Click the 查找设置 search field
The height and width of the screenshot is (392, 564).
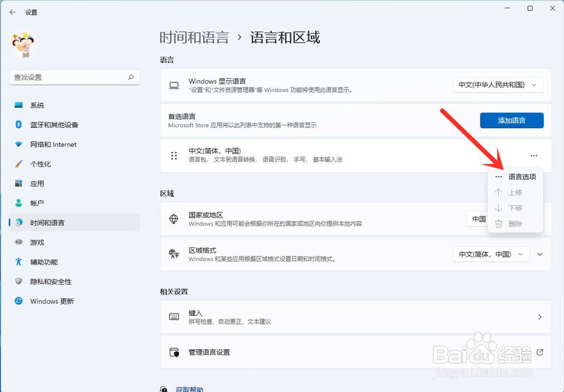pos(75,77)
